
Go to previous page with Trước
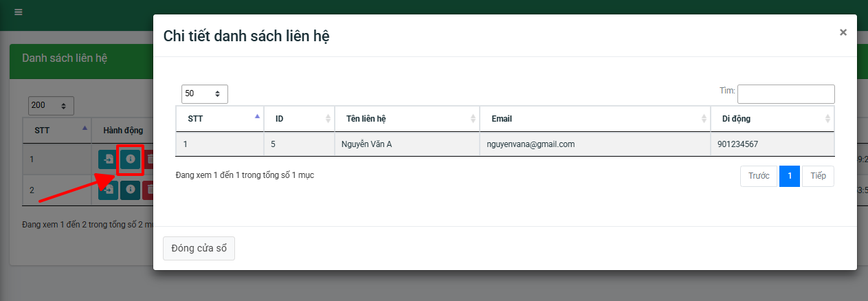pyautogui.click(x=758, y=176)
